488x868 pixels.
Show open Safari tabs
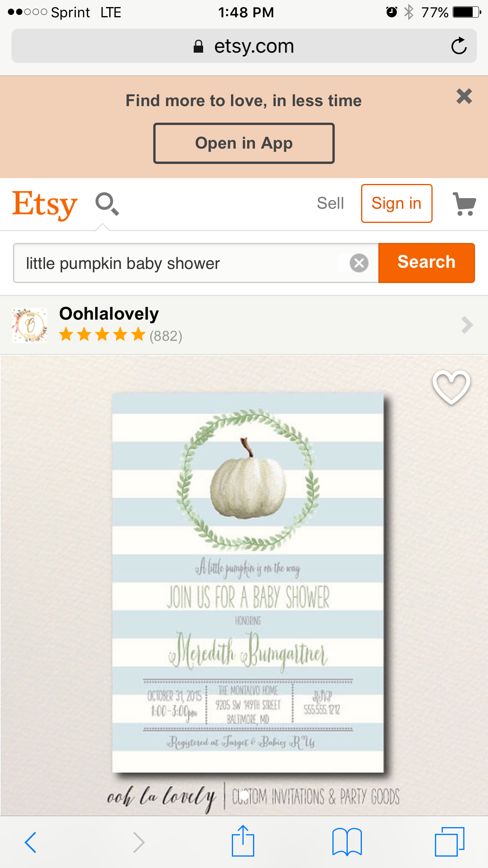coord(449,842)
